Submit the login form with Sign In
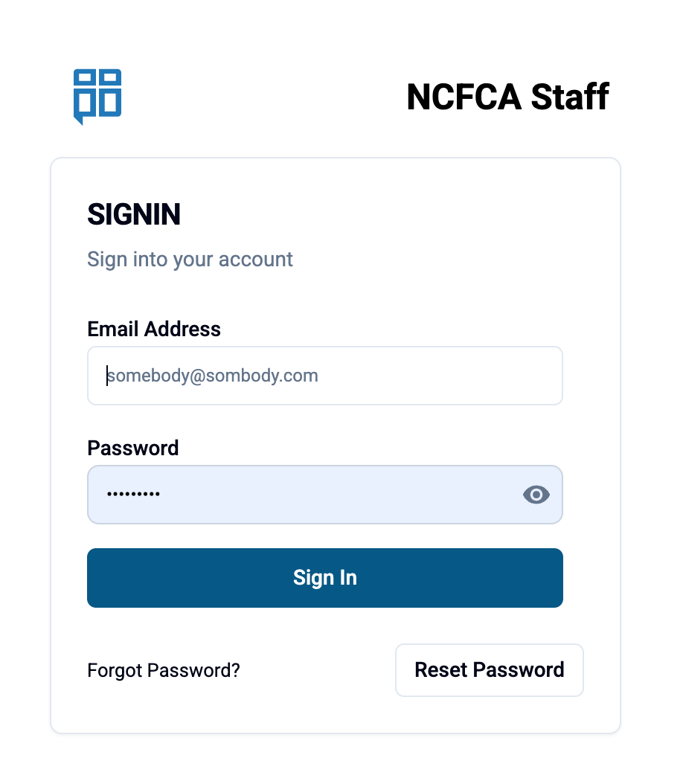 click(324, 578)
